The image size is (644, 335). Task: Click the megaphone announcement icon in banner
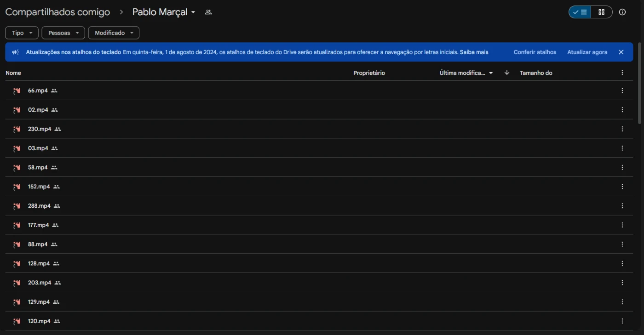click(16, 52)
